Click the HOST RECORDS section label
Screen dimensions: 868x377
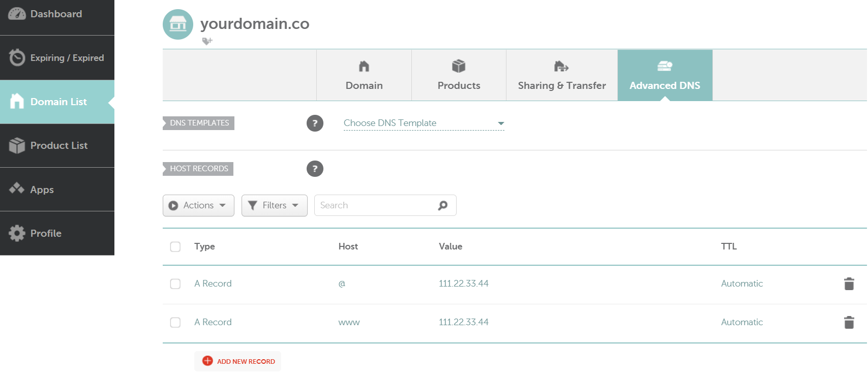point(198,169)
